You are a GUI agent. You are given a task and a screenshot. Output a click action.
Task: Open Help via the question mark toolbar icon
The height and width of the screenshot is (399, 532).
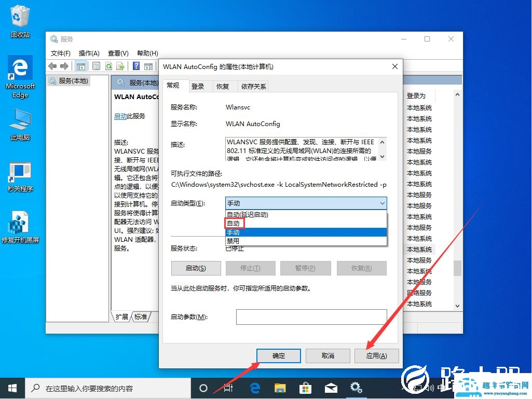135,66
